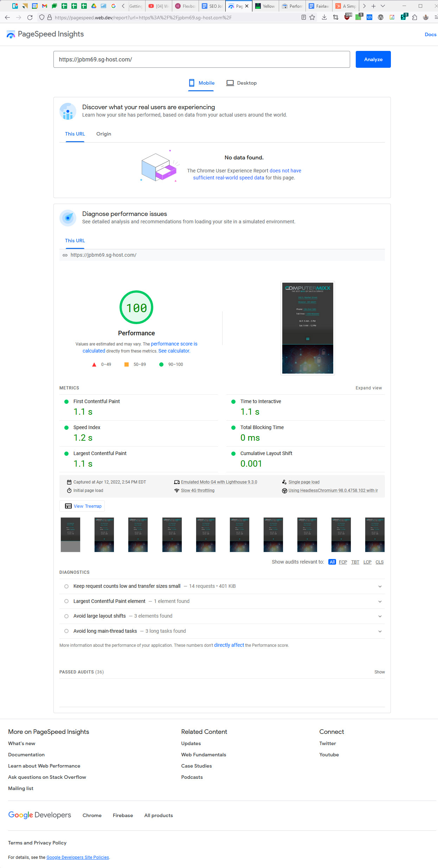Open the blue code-brackets extension icon

369,17
